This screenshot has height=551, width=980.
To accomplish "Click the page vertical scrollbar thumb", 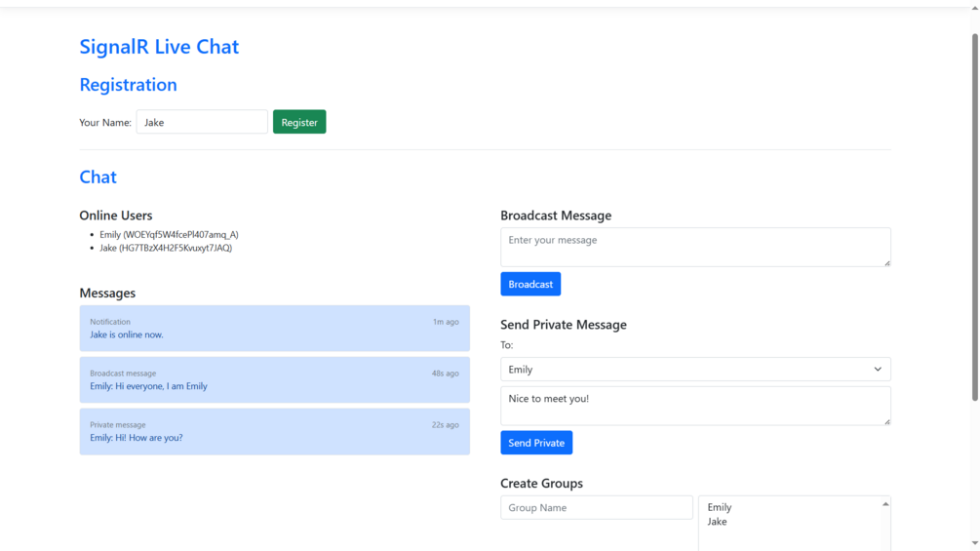I will (974, 216).
